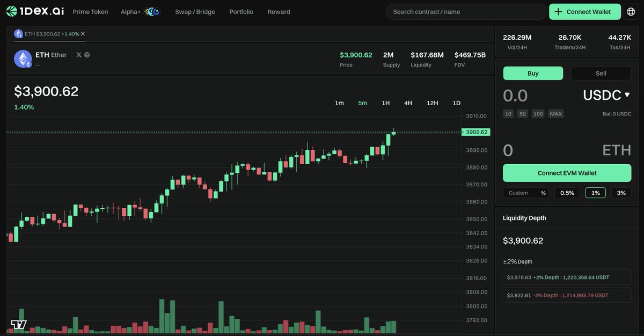Image resolution: width=644 pixels, height=336 pixels.
Task: Set amount with the 50 preset
Action: coord(523,114)
